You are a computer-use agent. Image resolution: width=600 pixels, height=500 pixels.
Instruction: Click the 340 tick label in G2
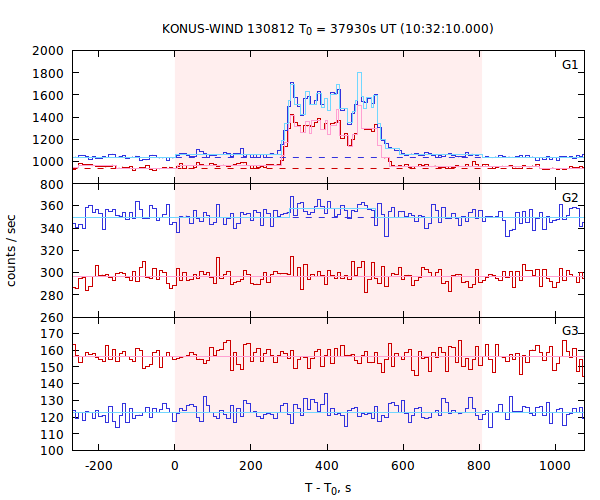click(52, 228)
